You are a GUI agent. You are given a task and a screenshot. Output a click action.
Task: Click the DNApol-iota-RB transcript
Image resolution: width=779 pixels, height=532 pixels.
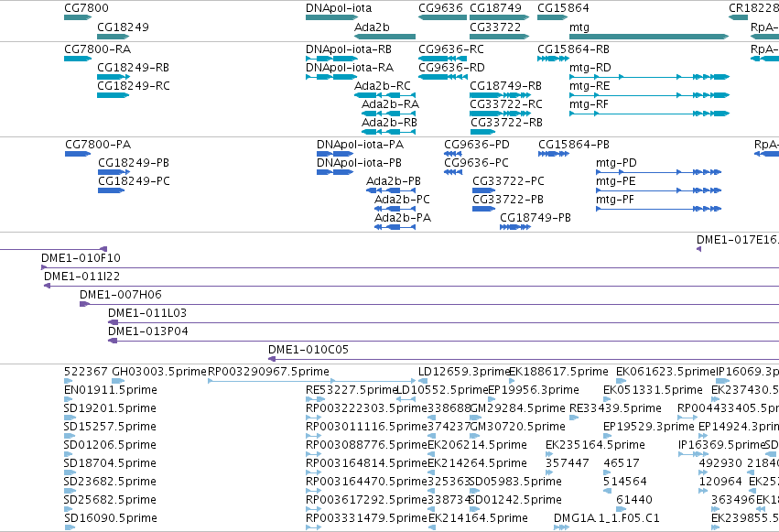(332, 59)
